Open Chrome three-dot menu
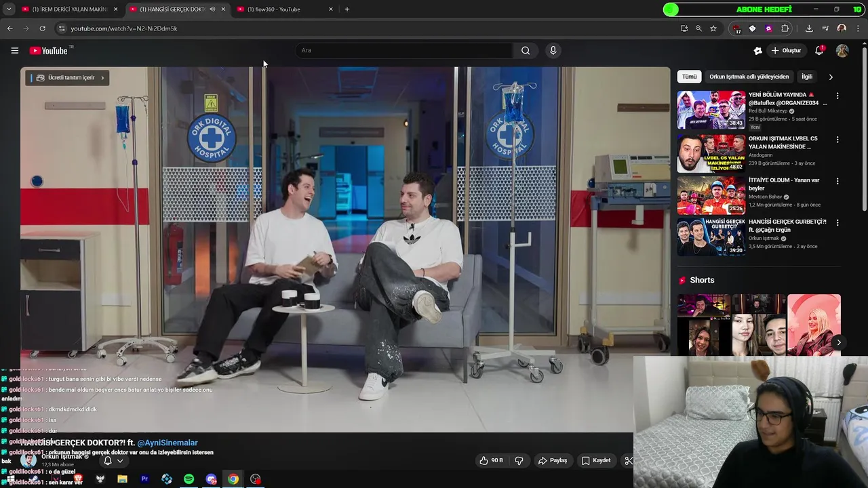Viewport: 868px width, 488px height. point(859,28)
